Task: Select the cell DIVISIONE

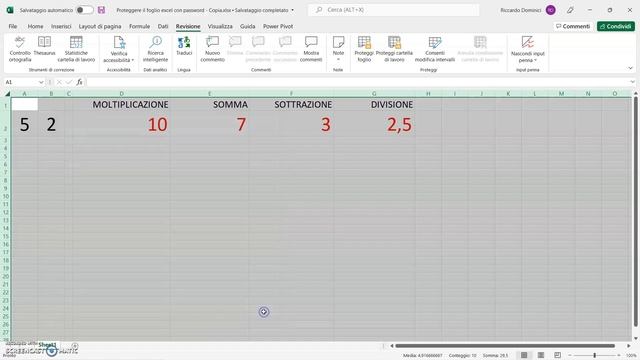Action: (x=374, y=104)
